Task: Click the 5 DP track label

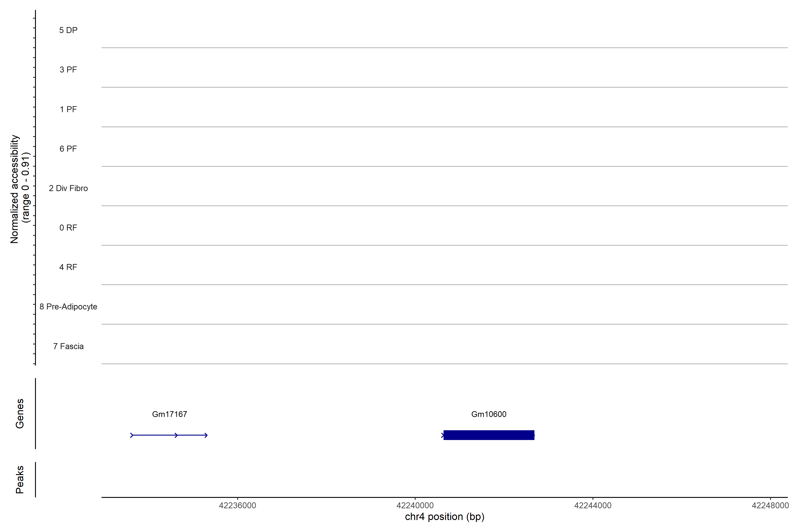Action: (x=68, y=30)
